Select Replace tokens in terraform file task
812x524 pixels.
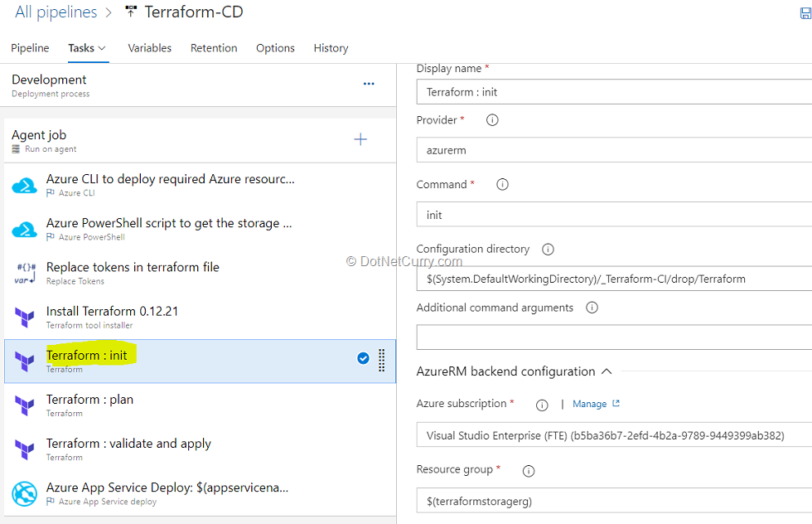pos(200,273)
